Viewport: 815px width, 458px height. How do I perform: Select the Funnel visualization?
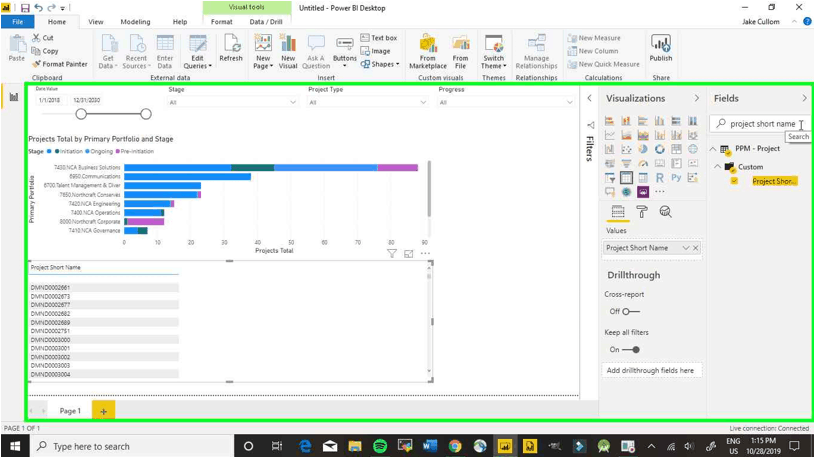(626, 163)
